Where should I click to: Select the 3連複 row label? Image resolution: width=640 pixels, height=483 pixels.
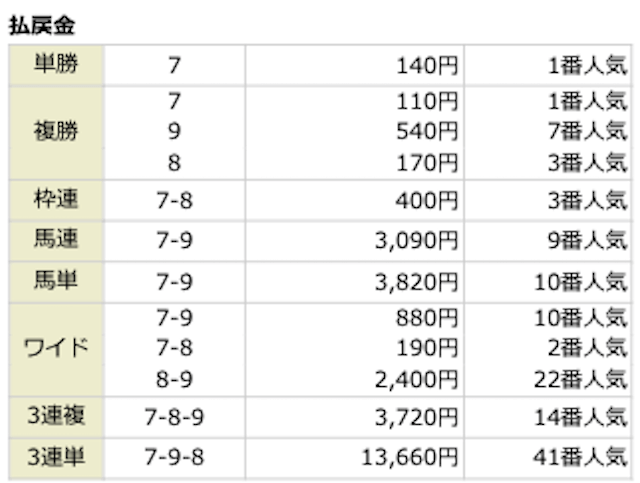[x=54, y=415]
